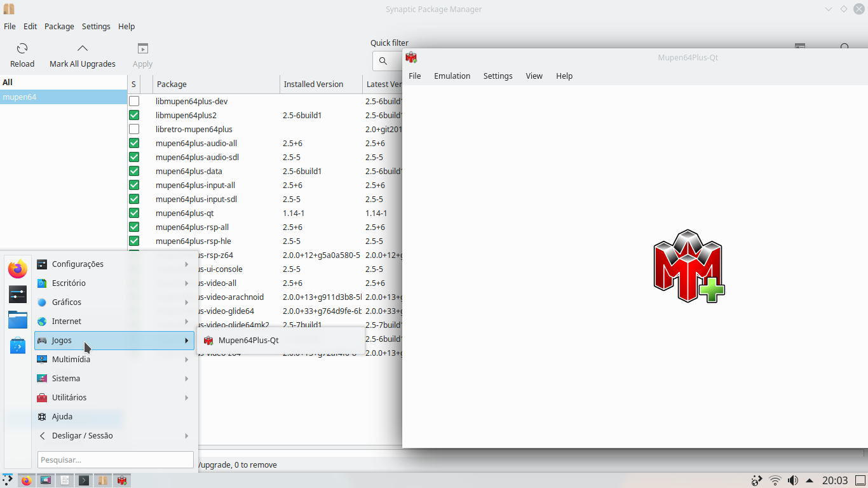The height and width of the screenshot is (488, 868).
Task: Expand the Internet submenu
Action: tap(114, 321)
